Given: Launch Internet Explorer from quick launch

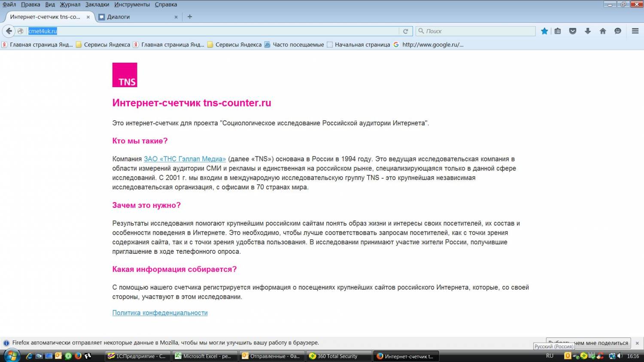Looking at the screenshot, I should [29, 356].
